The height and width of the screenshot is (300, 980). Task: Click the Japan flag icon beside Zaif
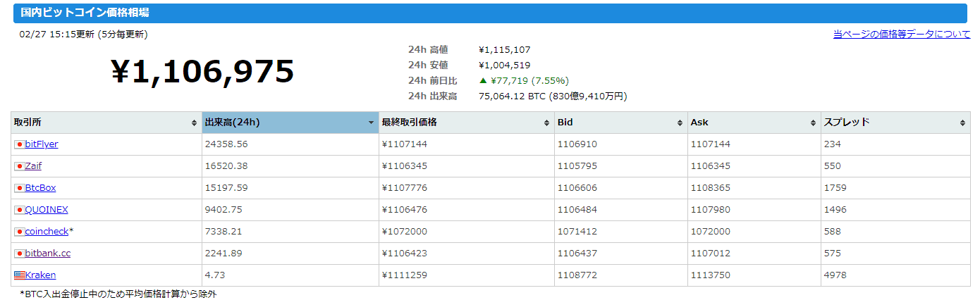point(19,166)
